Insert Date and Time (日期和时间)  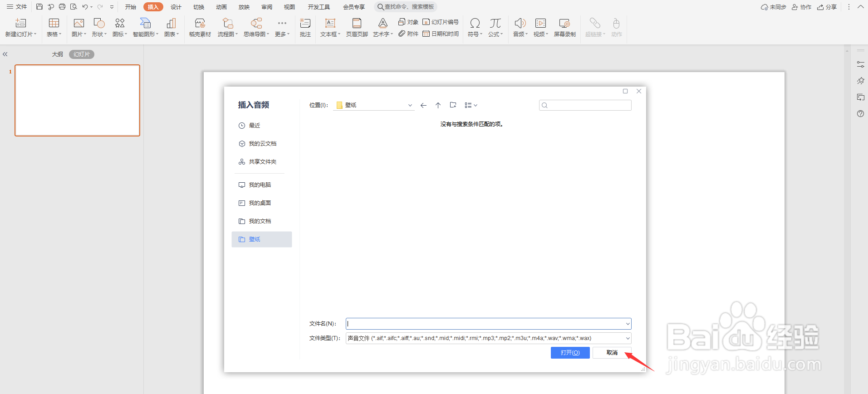(x=441, y=34)
